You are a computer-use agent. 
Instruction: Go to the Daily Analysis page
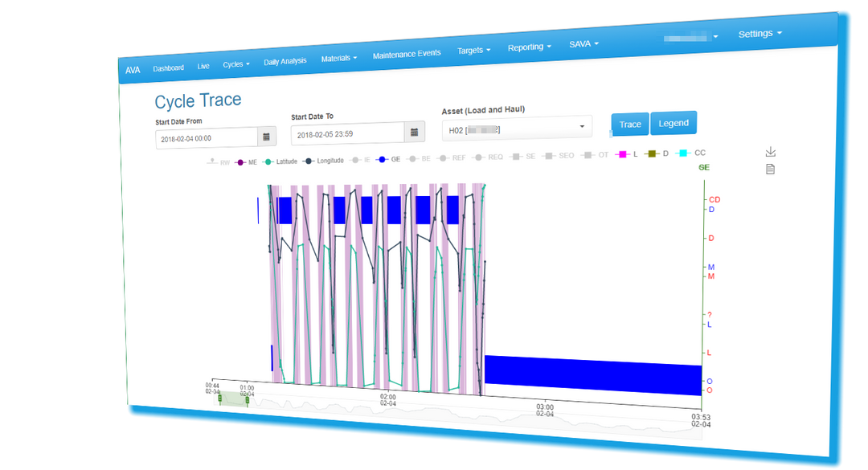click(x=285, y=61)
